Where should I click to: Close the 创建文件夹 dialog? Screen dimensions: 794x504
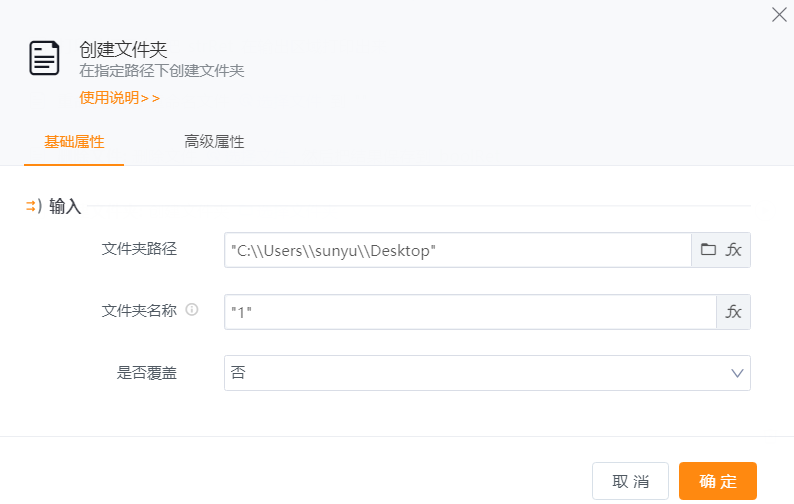click(779, 14)
